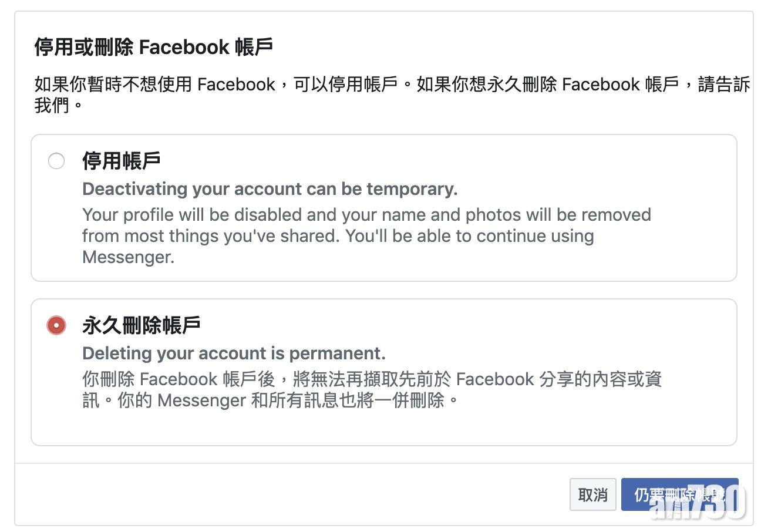Click the 永久刪除帳戶 option title
Viewport: 761px width, 532px height.
(142, 325)
